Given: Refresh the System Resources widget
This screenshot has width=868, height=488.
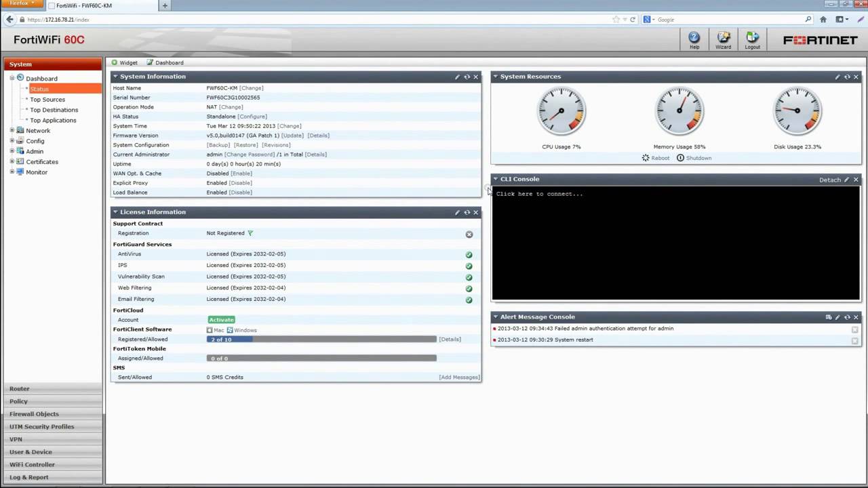Looking at the screenshot, I should point(847,77).
